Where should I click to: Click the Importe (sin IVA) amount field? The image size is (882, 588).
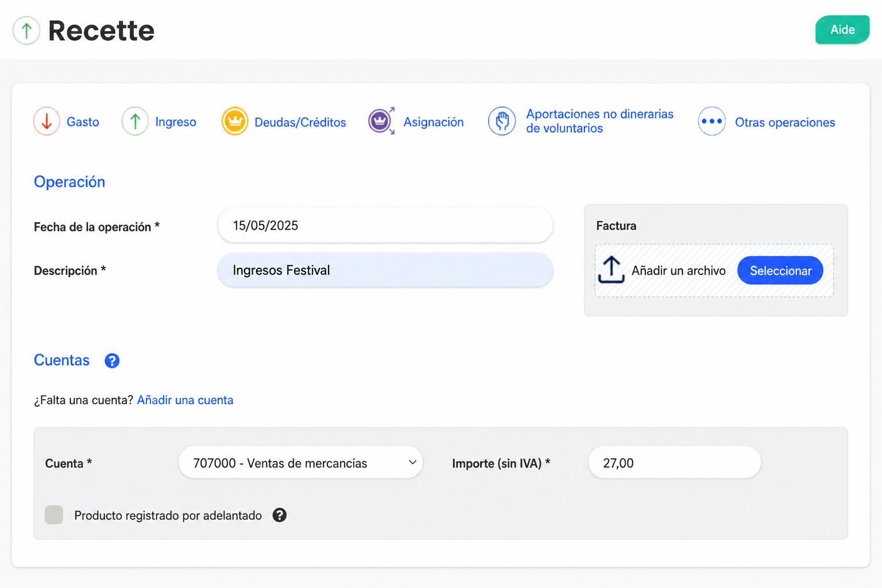tap(675, 463)
